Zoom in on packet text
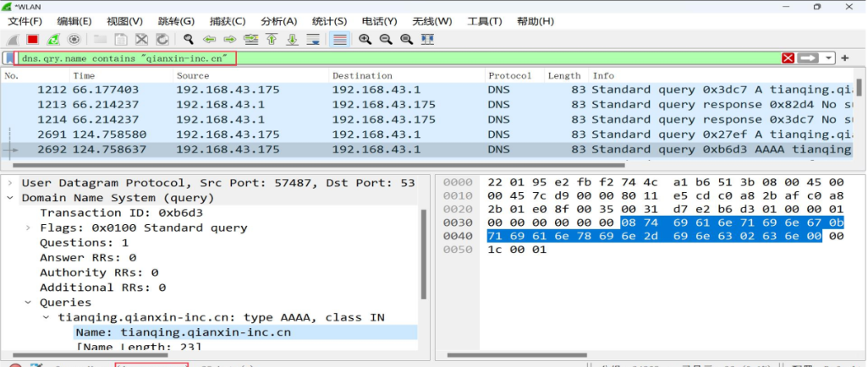Screen dimensions: 868x367 (365, 39)
